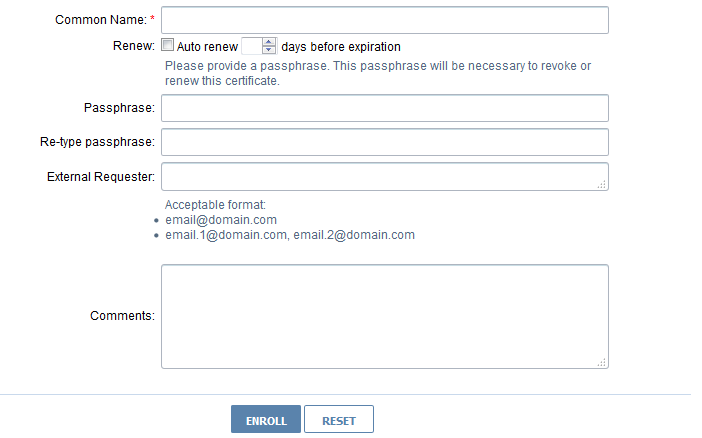Focus the days before expiration number box
Screen dimensions: 702x438
coord(251,46)
